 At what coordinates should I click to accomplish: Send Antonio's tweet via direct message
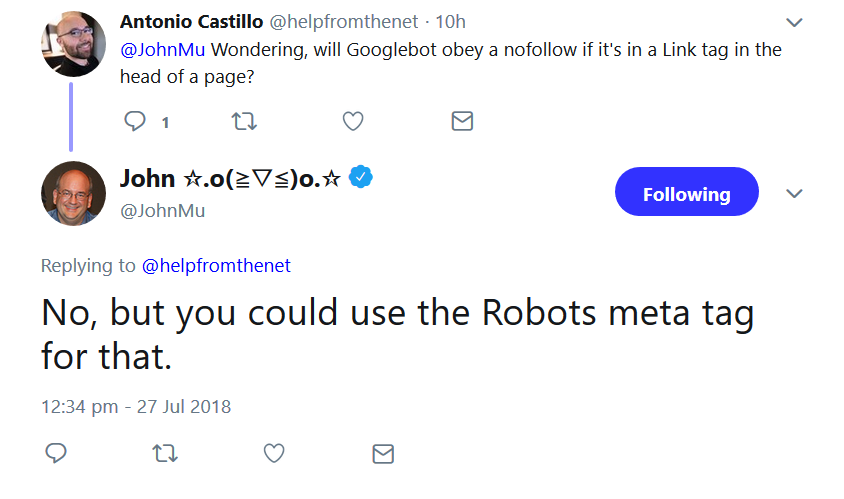point(461,122)
